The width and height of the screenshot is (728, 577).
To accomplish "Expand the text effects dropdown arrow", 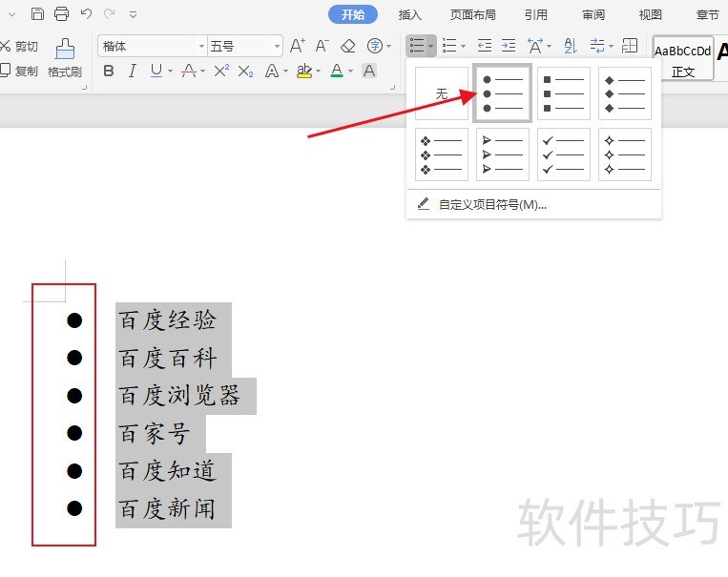I will 285,71.
